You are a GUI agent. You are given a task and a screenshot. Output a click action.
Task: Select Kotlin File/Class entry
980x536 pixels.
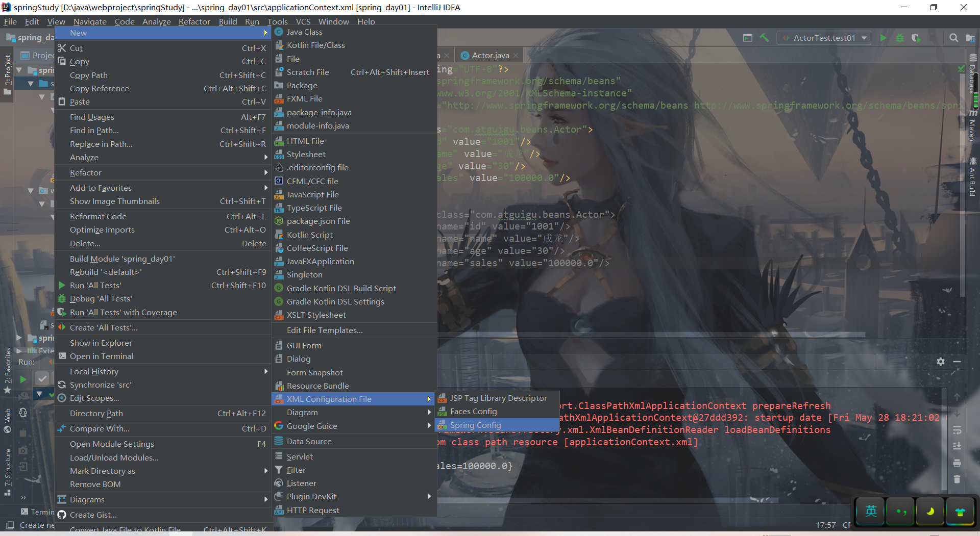point(354,45)
